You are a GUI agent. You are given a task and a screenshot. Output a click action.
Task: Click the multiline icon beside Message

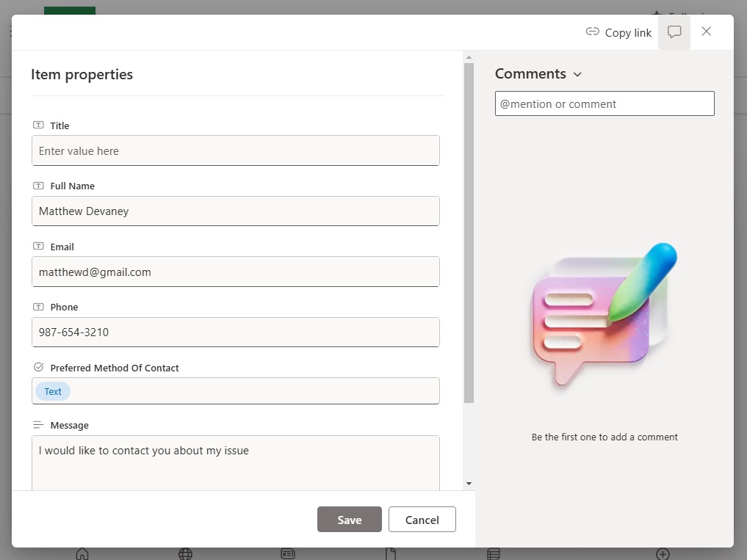[x=38, y=424]
